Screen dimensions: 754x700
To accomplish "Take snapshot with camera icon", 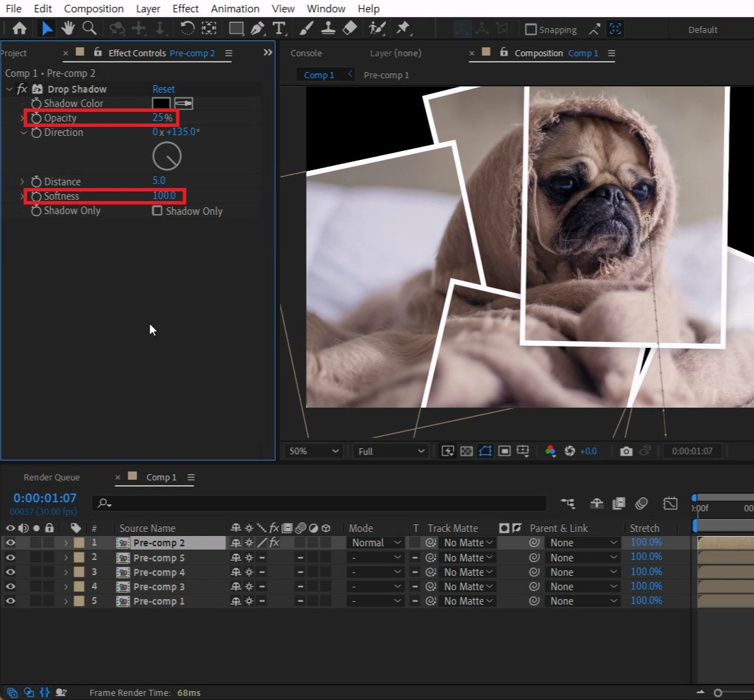I will tap(626, 452).
